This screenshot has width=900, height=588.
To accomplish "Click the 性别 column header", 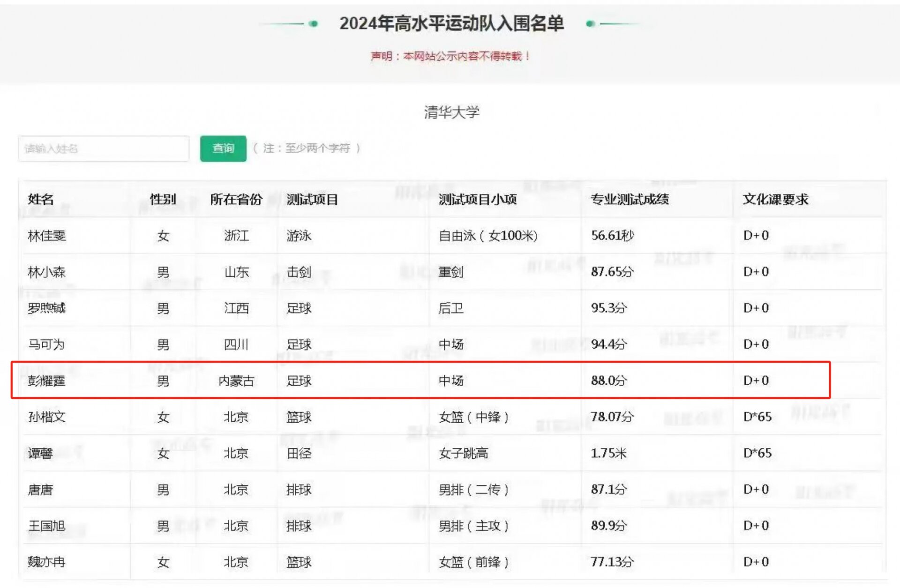I will [x=163, y=200].
